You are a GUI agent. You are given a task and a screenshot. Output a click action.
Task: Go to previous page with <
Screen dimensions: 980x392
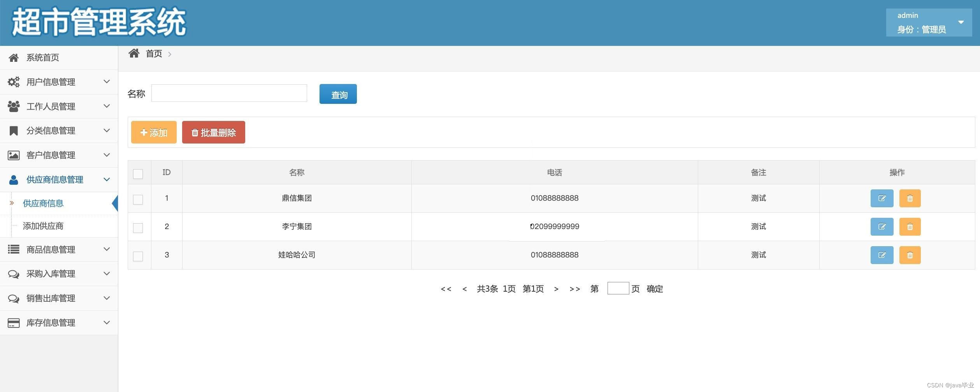coord(465,289)
